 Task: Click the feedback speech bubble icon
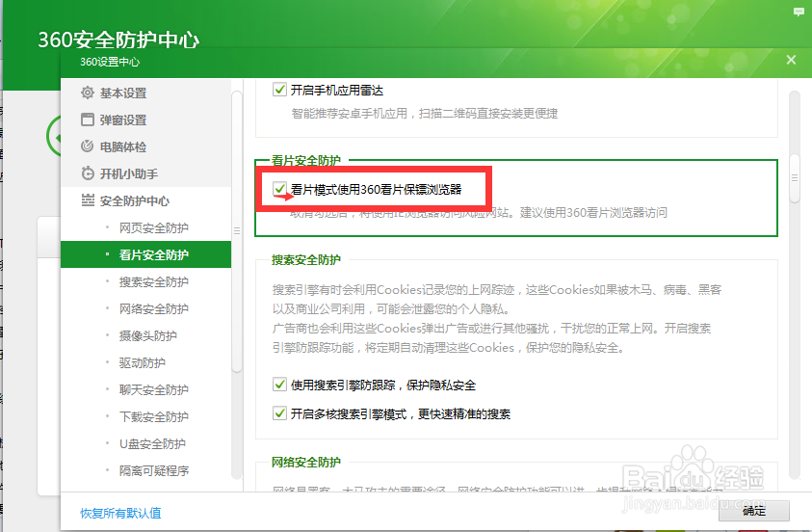(x=799, y=12)
